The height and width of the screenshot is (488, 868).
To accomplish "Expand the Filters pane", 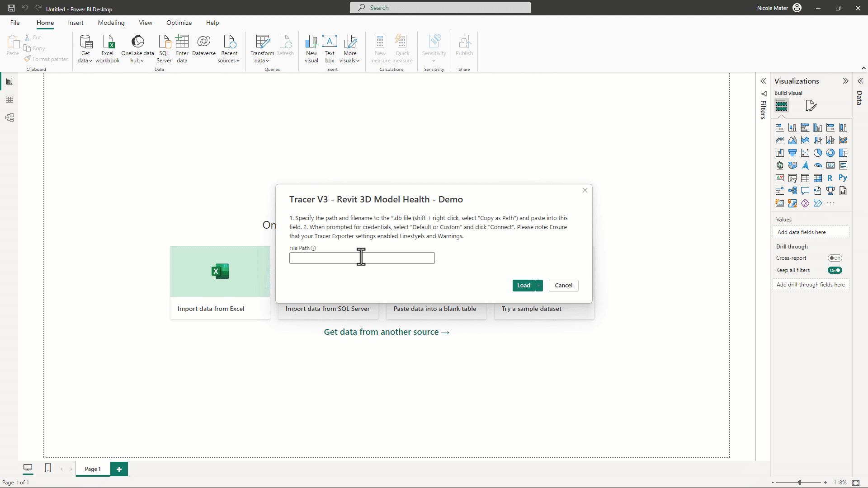I will click(x=763, y=81).
